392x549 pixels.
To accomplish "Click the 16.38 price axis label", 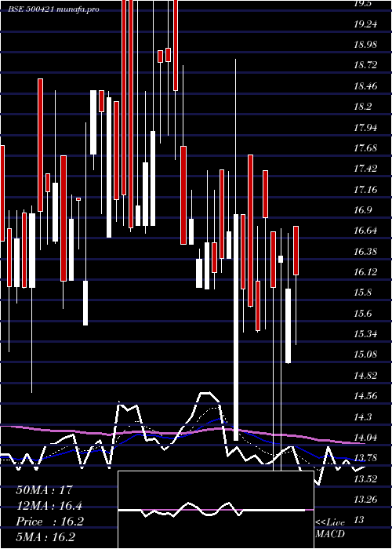I will (365, 251).
